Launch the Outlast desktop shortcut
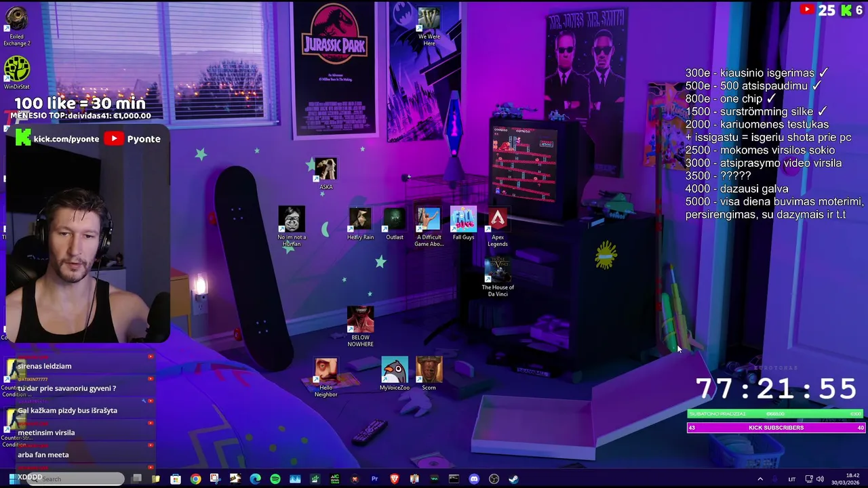 (x=395, y=224)
